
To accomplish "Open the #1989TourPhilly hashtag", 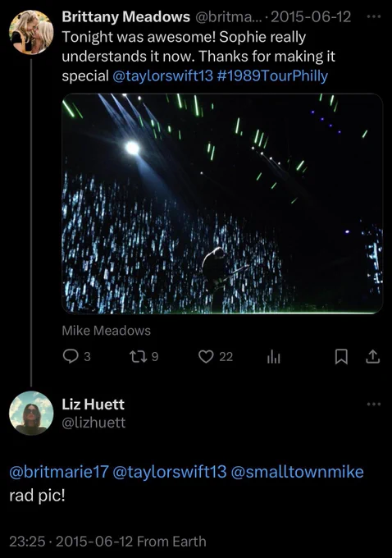I will pyautogui.click(x=272, y=75).
